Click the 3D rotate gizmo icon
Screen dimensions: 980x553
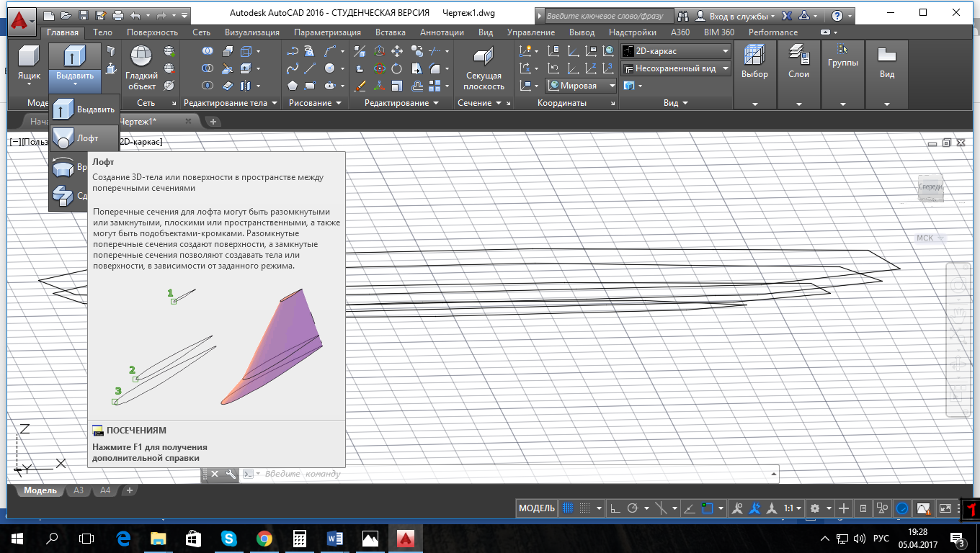[x=379, y=68]
